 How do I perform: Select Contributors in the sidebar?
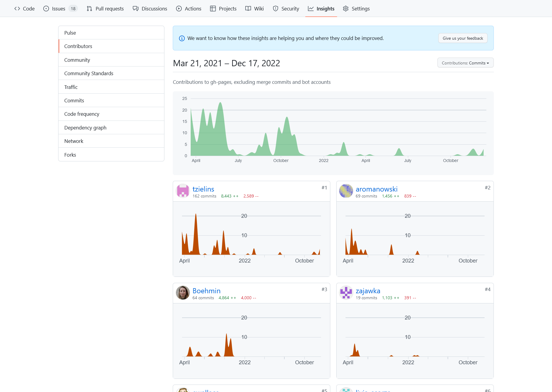pos(111,46)
